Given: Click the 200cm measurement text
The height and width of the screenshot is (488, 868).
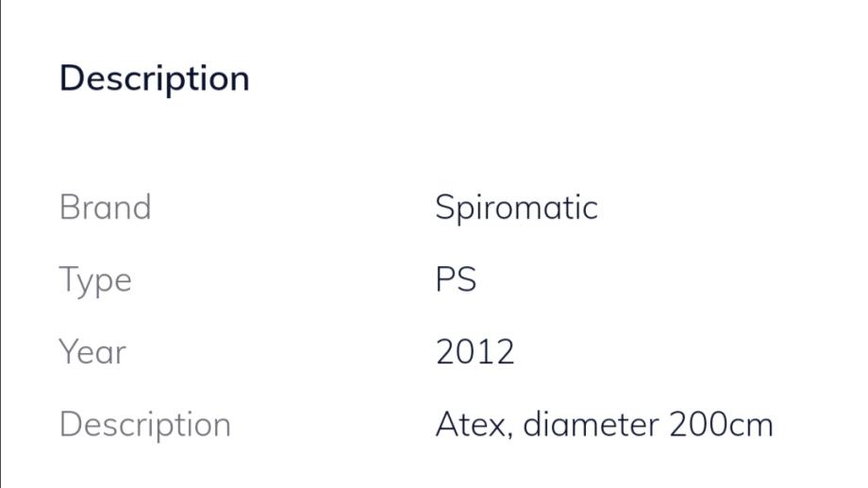Looking at the screenshot, I should [721, 425].
